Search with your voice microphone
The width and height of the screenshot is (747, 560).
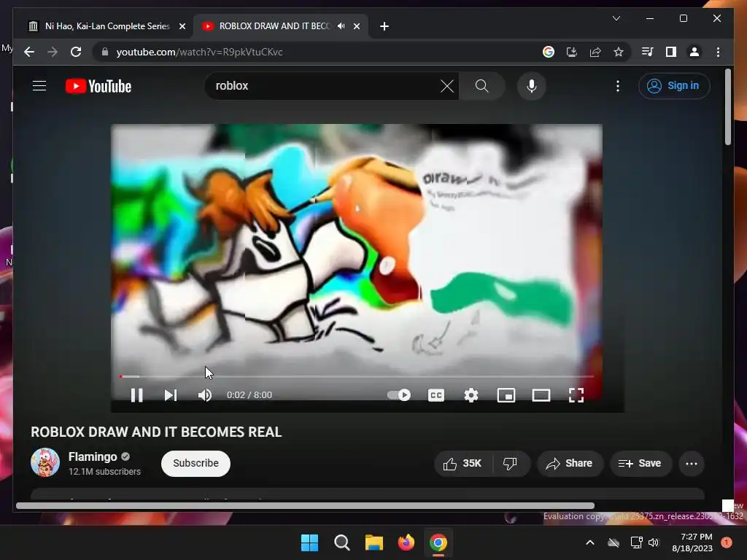tap(532, 86)
